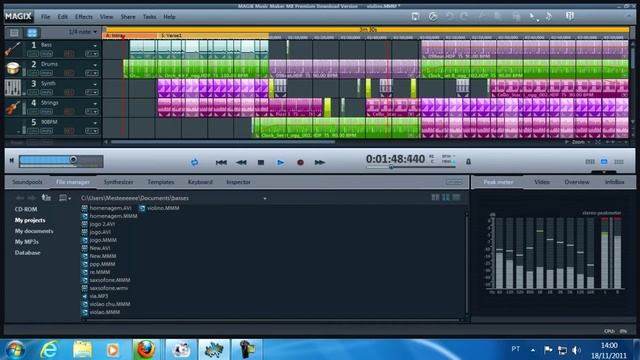Click the Strings track violin icon
640x360 pixels.
[13, 107]
